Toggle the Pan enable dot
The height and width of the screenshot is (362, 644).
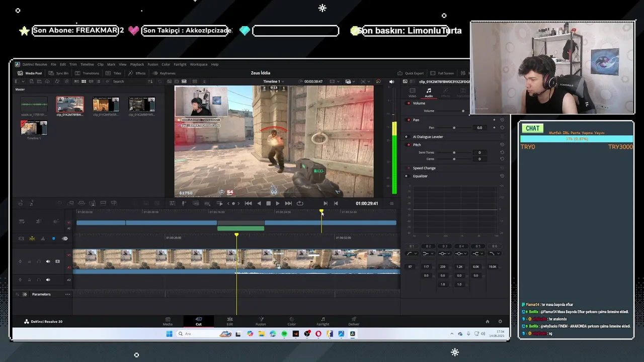(x=408, y=120)
